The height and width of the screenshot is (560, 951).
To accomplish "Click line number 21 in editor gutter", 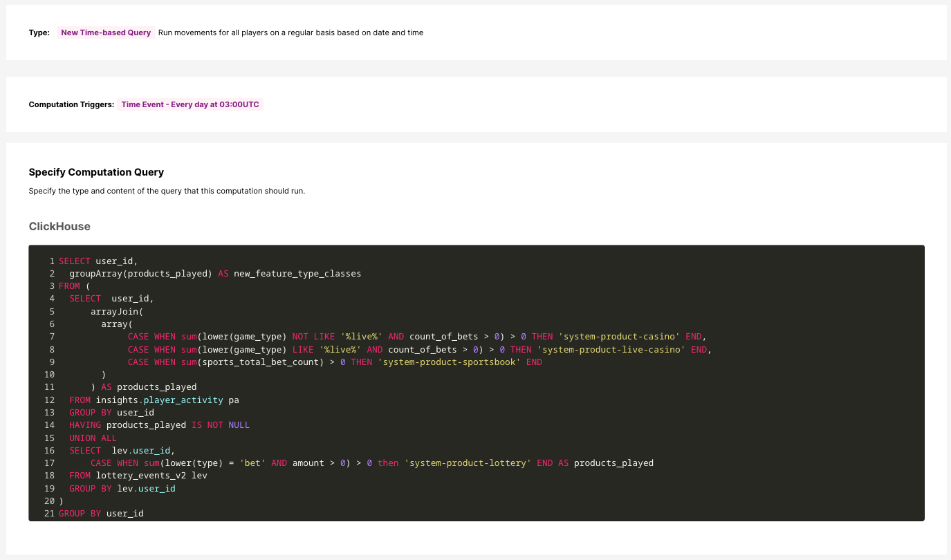I will click(48, 514).
